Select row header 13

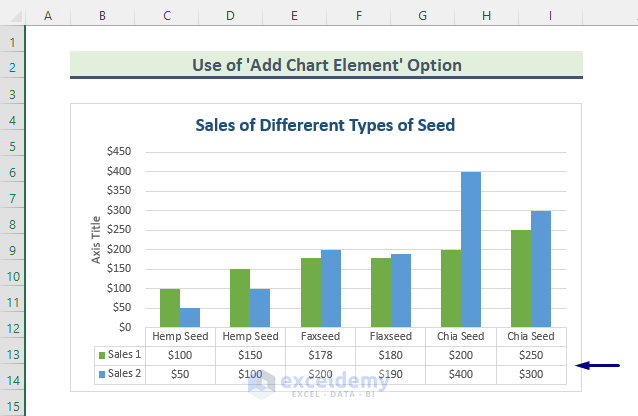coord(12,354)
